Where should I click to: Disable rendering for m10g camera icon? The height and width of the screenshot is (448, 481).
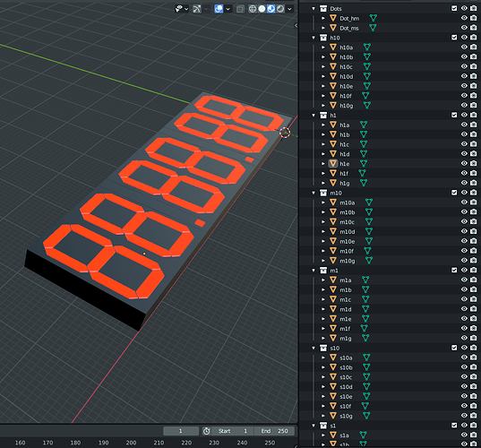click(x=474, y=260)
